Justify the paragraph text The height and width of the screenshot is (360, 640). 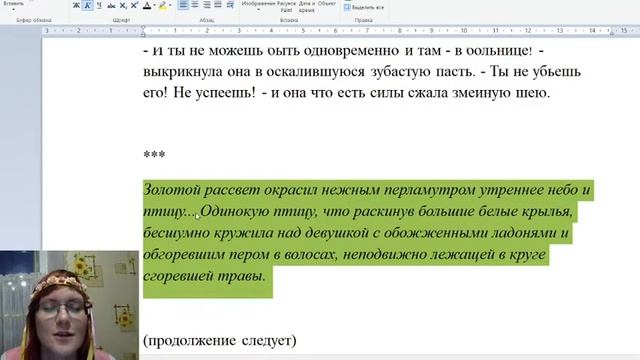click(218, 5)
